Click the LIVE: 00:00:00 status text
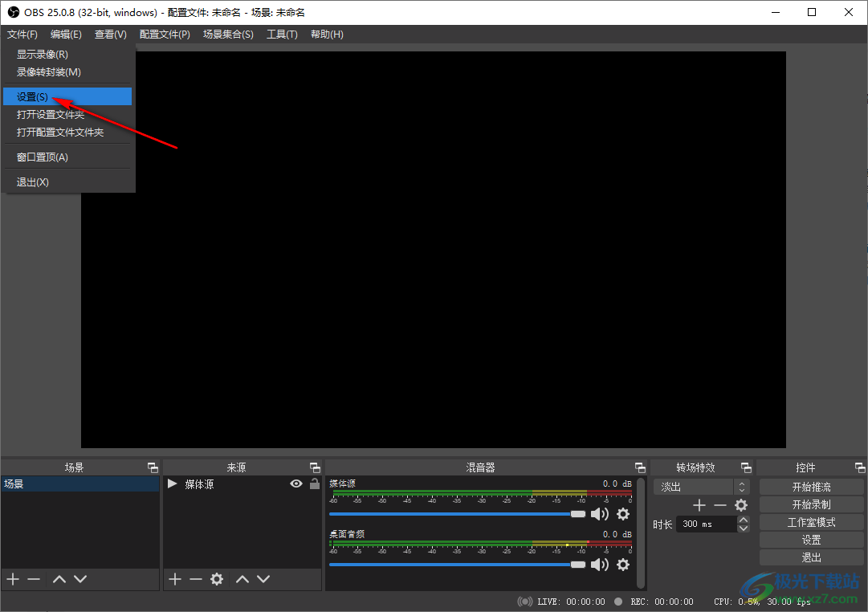 pos(571,602)
